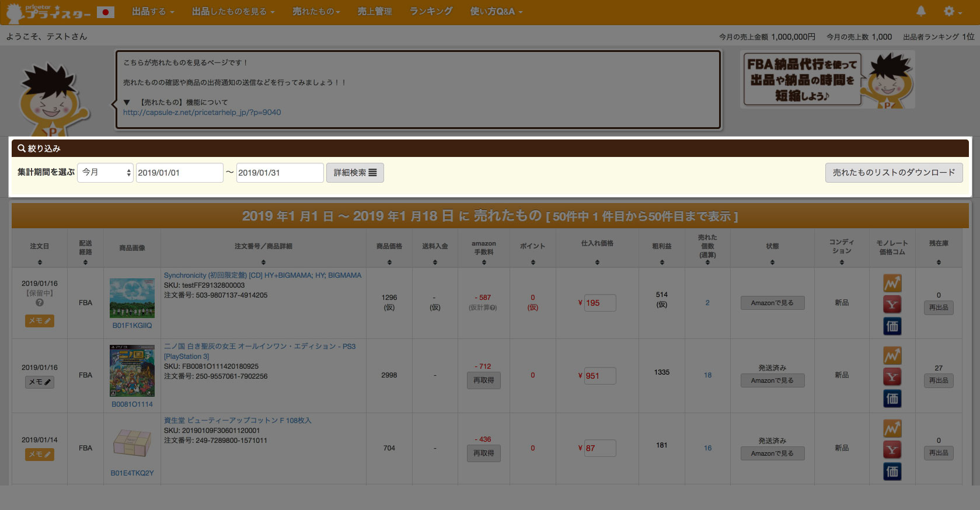Open the pricetarhelp_jp help link
This screenshot has height=510, width=980.
point(202,112)
